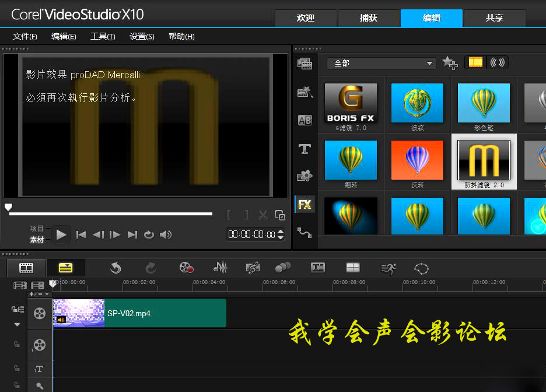Screen dimensions: 546x392
Task: Open the 帮助(H) menu
Action: (x=181, y=36)
